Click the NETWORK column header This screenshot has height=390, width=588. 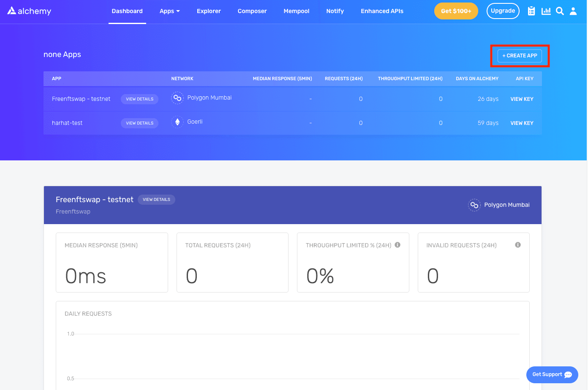(182, 79)
